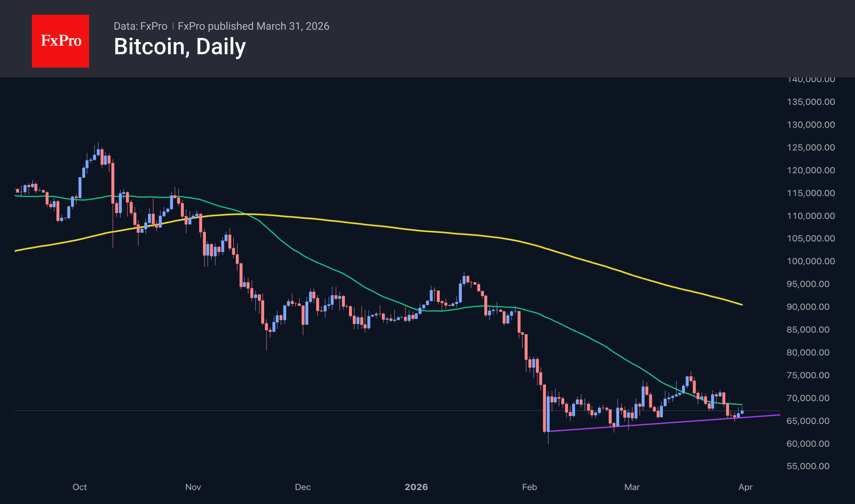Image resolution: width=855 pixels, height=504 pixels.
Task: Click the 55,000.00 price axis label
Action: pos(808,466)
